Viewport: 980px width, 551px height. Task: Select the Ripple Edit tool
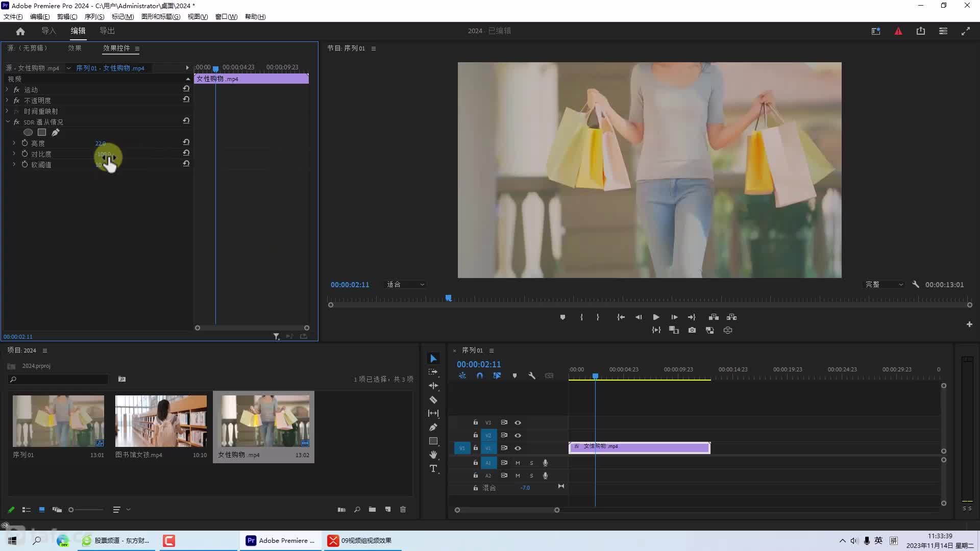tap(433, 386)
